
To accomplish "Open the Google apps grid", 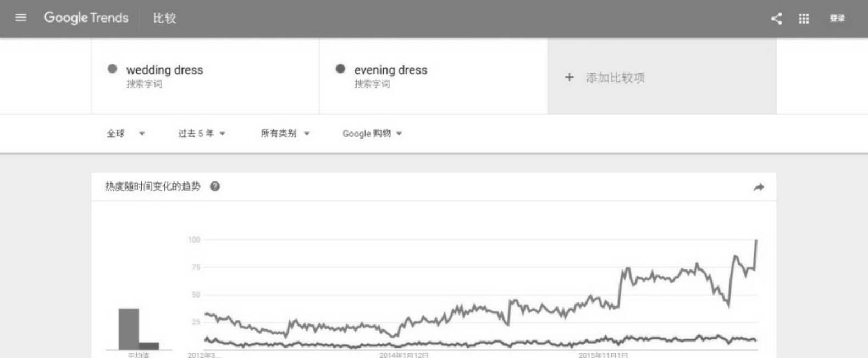I will coord(804,19).
